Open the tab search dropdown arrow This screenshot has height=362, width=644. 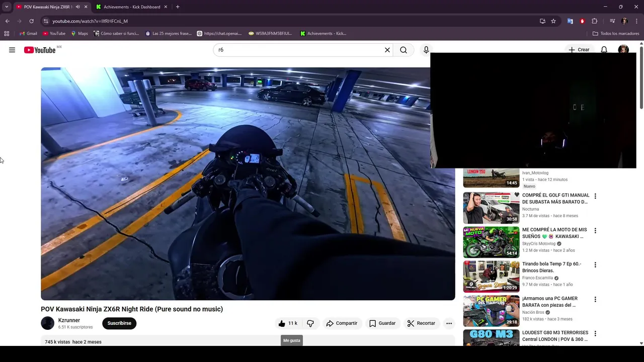[7, 7]
